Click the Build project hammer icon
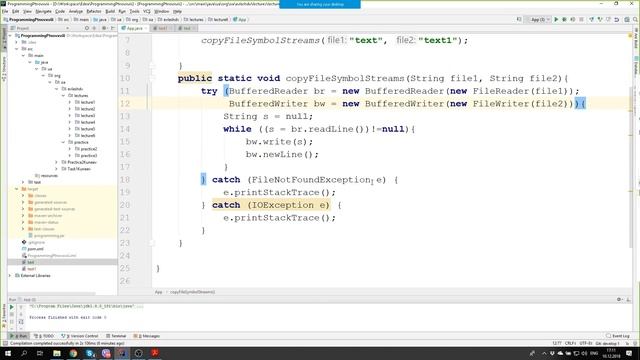This screenshot has height=360, width=640. click(x=519, y=19)
